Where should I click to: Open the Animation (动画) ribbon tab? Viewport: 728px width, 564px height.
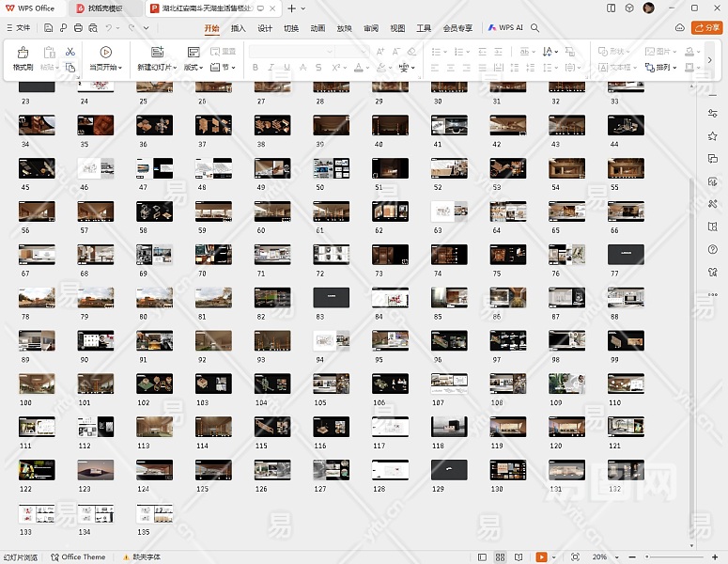[x=318, y=28]
